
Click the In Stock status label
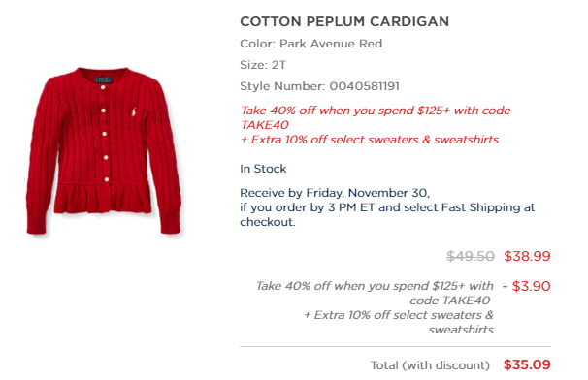263,169
